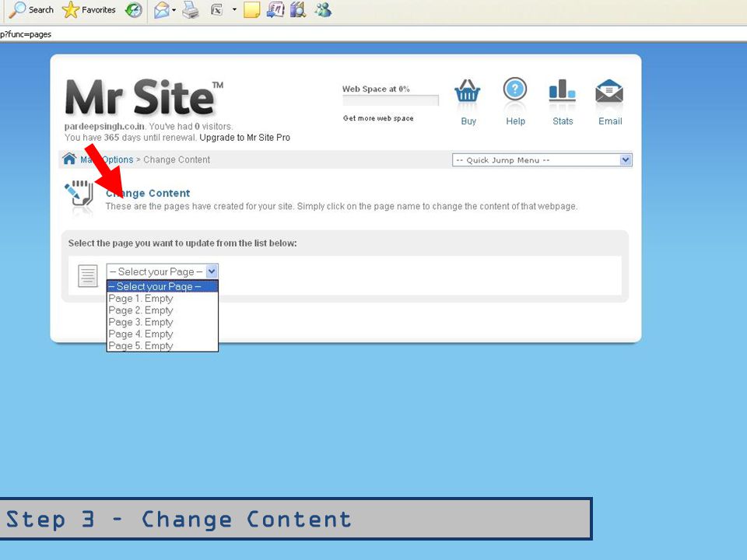Click the Email text link
The height and width of the screenshot is (560, 747).
coord(610,121)
